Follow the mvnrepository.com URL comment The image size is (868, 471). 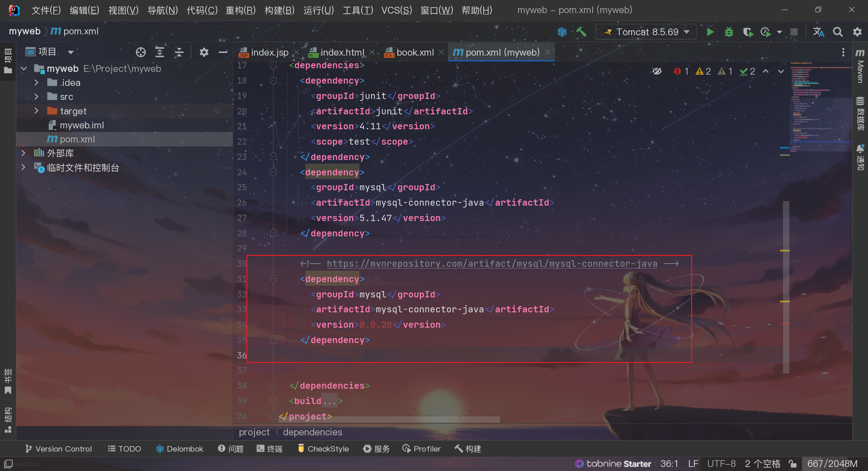pos(492,264)
